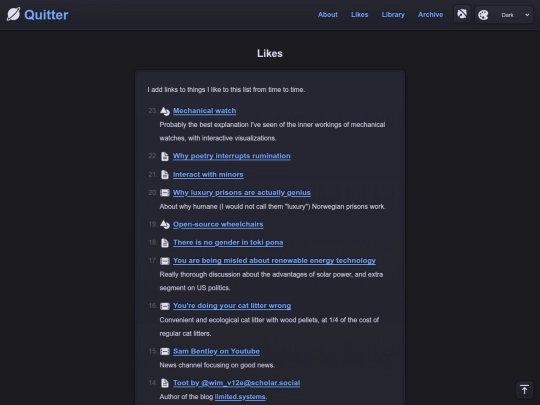Viewport: 540px width, 405px height.
Task: Go to the Library page
Action: 393,14
